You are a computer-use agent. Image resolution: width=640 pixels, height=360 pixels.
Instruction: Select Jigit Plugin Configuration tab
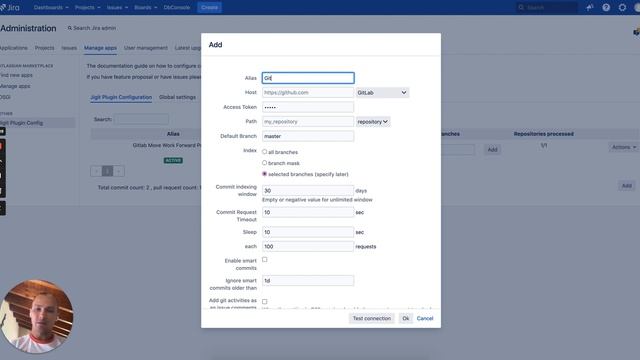(121, 97)
